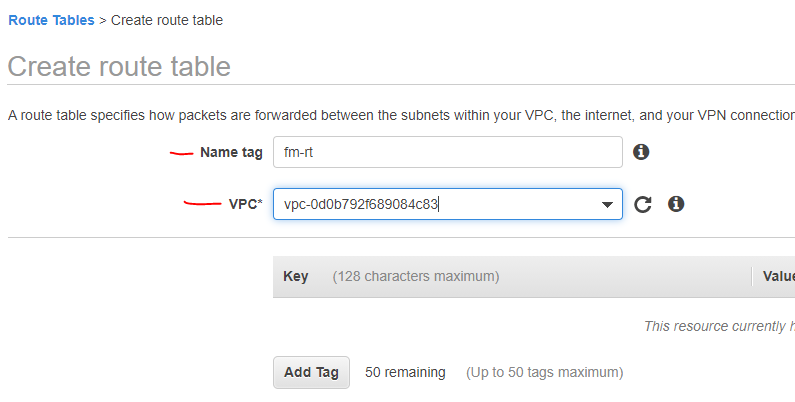Click the Key column header
Screen dimensions: 795x402
[x=296, y=276]
